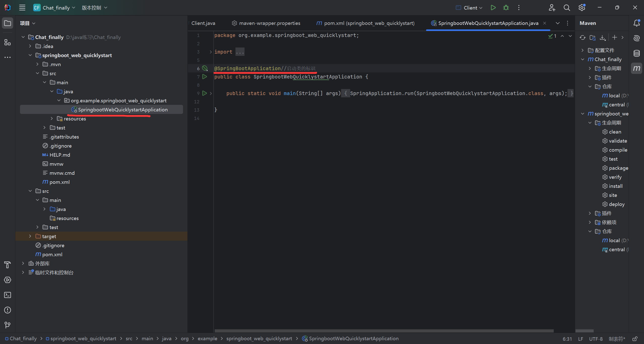
Task: Click the green Run button in toolbar
Action: click(493, 8)
